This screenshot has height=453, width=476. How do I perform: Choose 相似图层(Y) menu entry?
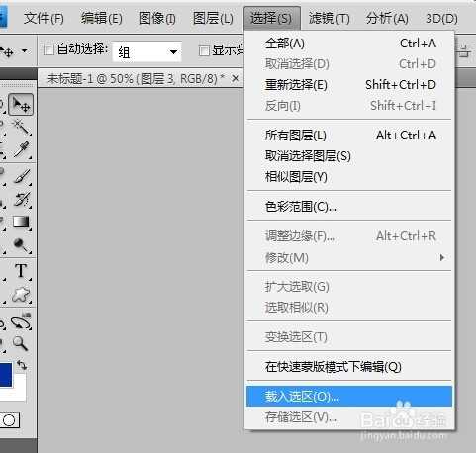tap(349, 177)
